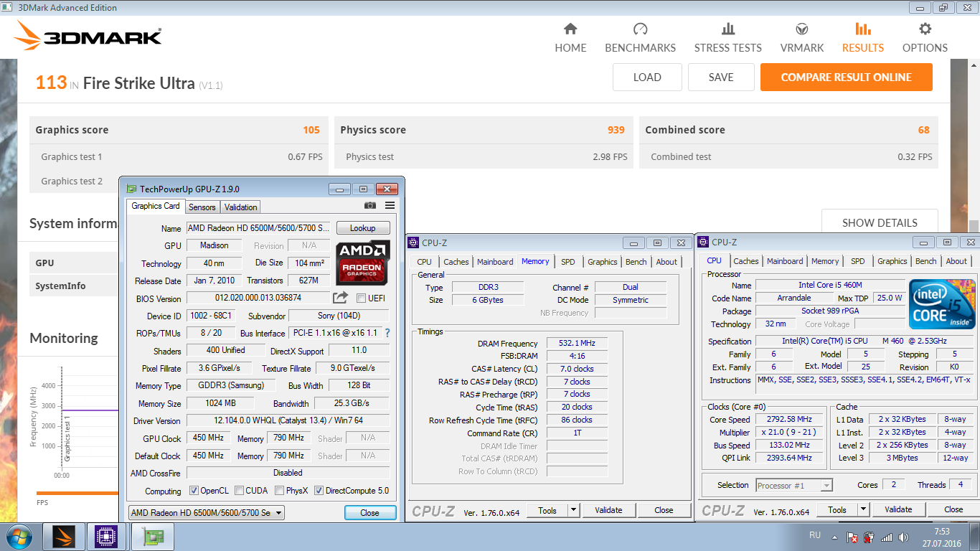980x551 pixels.
Task: Click the RU language indicator
Action: click(815, 535)
